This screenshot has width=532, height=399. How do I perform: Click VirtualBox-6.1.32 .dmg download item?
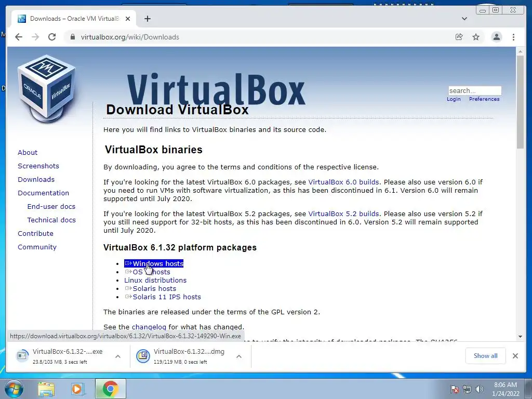click(x=190, y=355)
